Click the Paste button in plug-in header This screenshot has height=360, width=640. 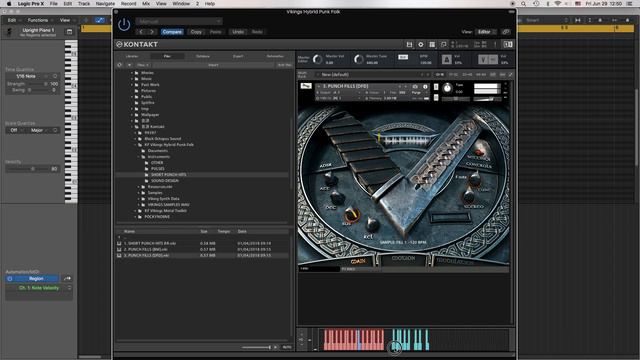click(x=216, y=32)
